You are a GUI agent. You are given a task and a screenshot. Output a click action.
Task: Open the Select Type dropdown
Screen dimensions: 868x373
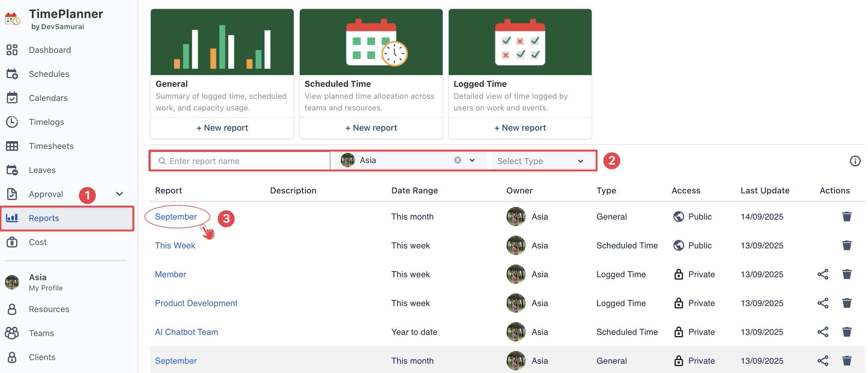click(540, 161)
